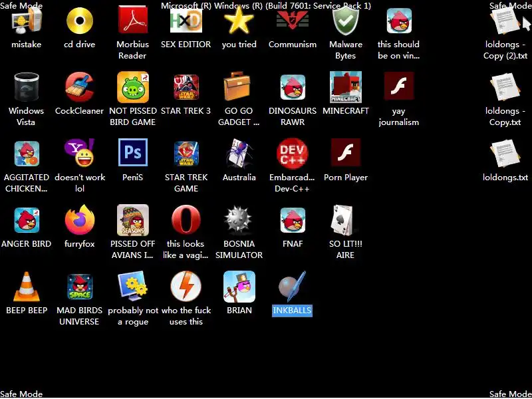Launch the 'Porn Player' Flash icon

point(346,152)
